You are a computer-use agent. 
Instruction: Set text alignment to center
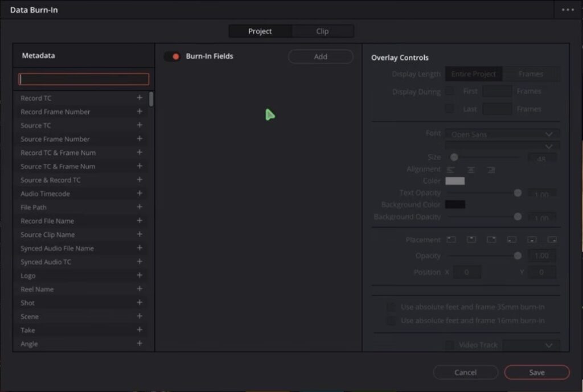coord(471,170)
